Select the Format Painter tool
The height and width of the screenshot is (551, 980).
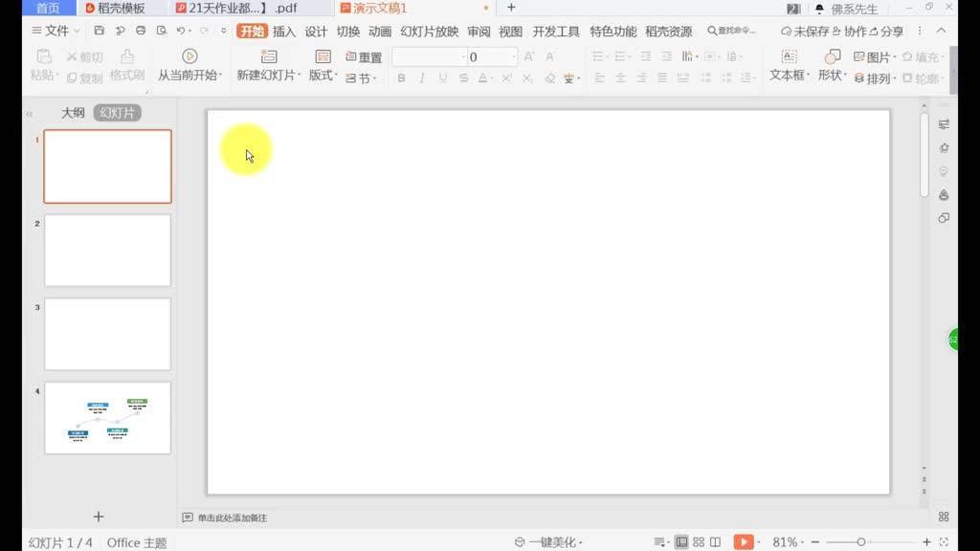point(128,69)
